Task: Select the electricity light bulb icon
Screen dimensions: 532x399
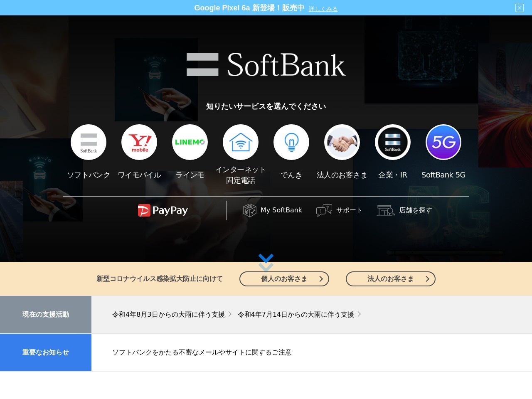Action: coord(291,142)
